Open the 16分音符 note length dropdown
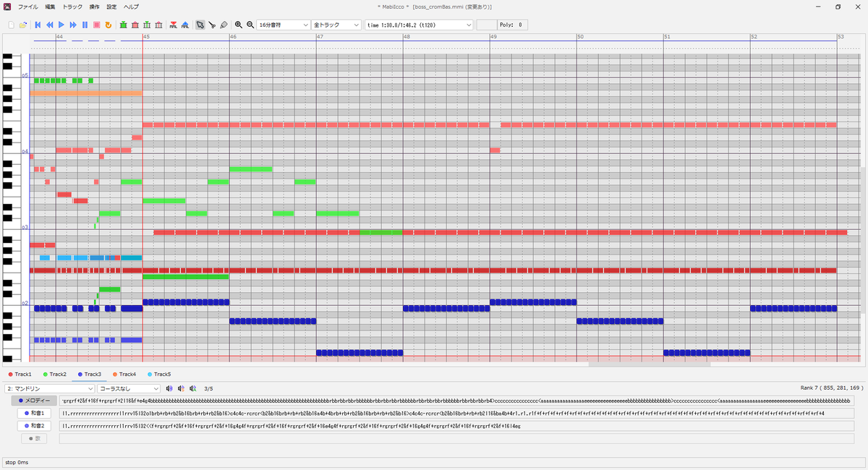This screenshot has height=470, width=868. 284,25
